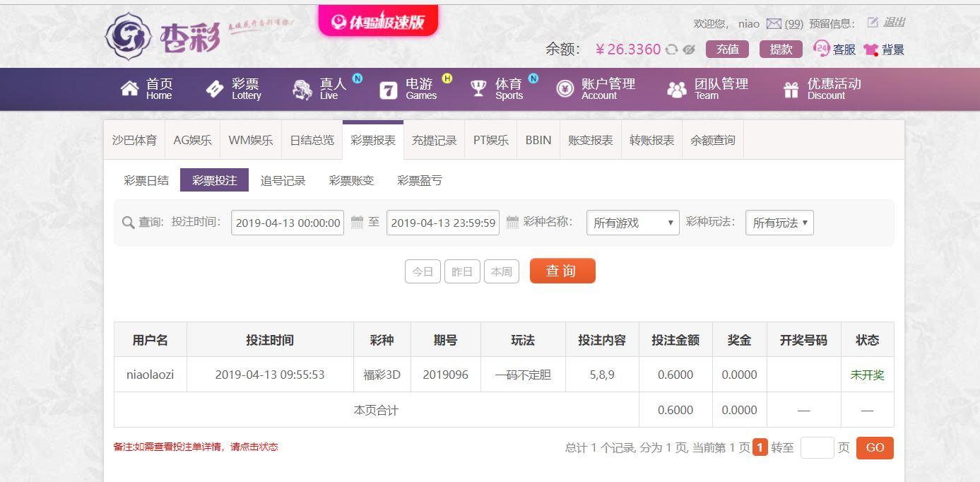Switch to the 沙巴体育 tab
The width and height of the screenshot is (980, 482).
pos(134,140)
